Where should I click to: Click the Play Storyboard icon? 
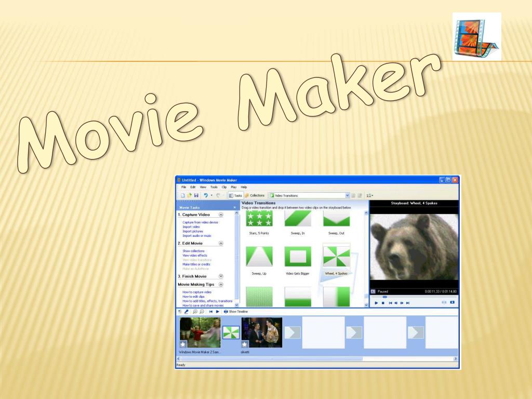pyautogui.click(x=218, y=312)
